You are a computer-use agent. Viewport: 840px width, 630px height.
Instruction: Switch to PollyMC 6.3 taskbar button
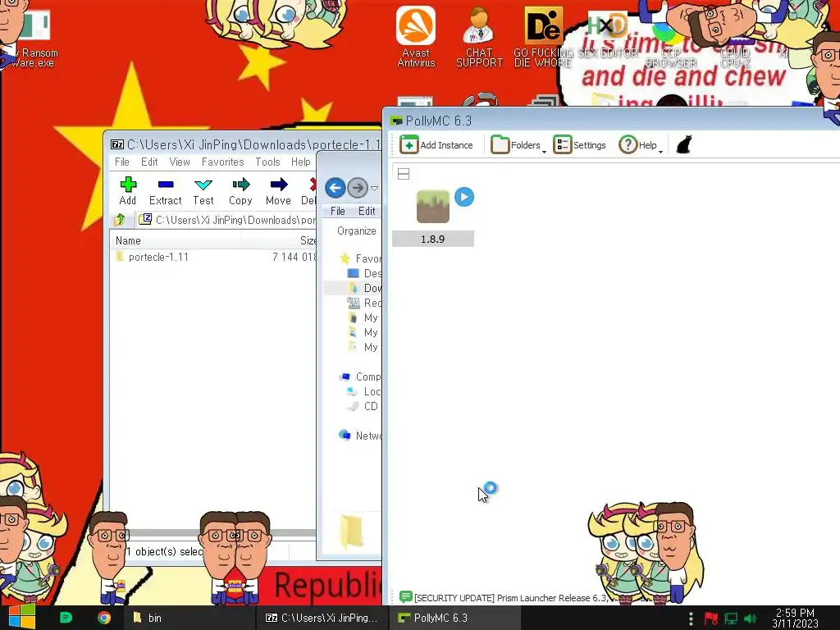(454, 618)
